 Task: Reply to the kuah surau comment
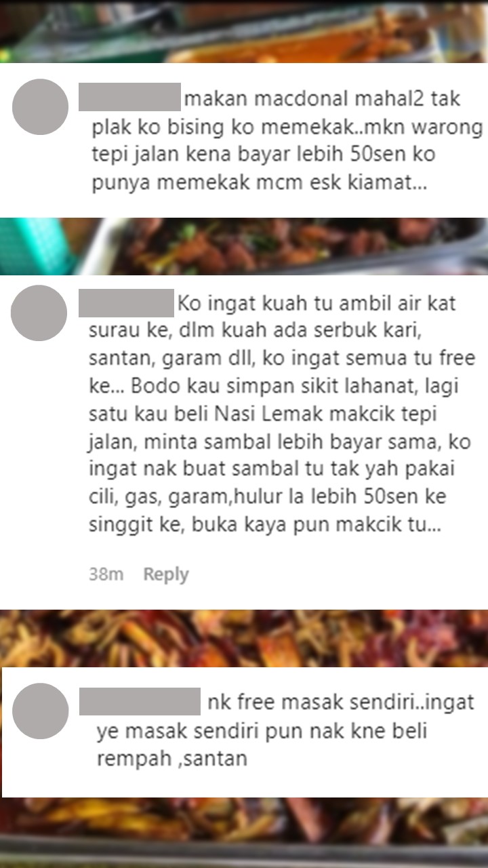[166, 574]
